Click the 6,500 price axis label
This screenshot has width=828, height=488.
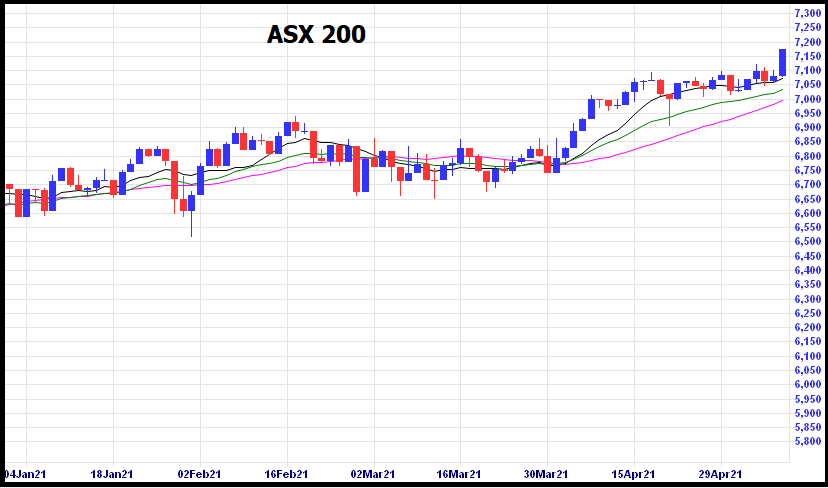[x=808, y=241]
